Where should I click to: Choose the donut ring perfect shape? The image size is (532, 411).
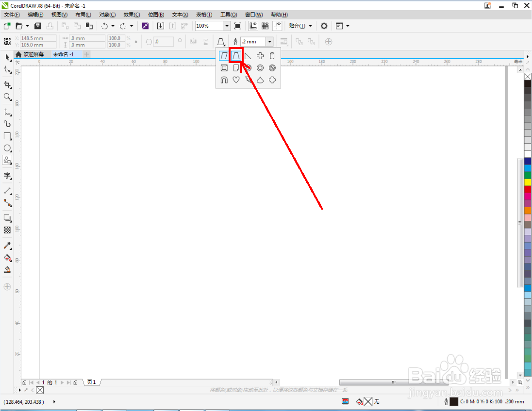pyautogui.click(x=260, y=68)
